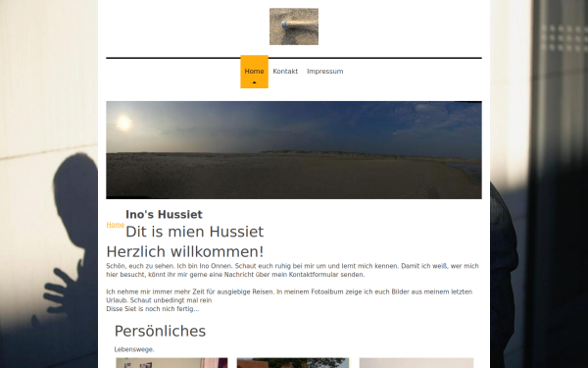
Task: Open the Kontakt navigation item
Action: coord(285,72)
